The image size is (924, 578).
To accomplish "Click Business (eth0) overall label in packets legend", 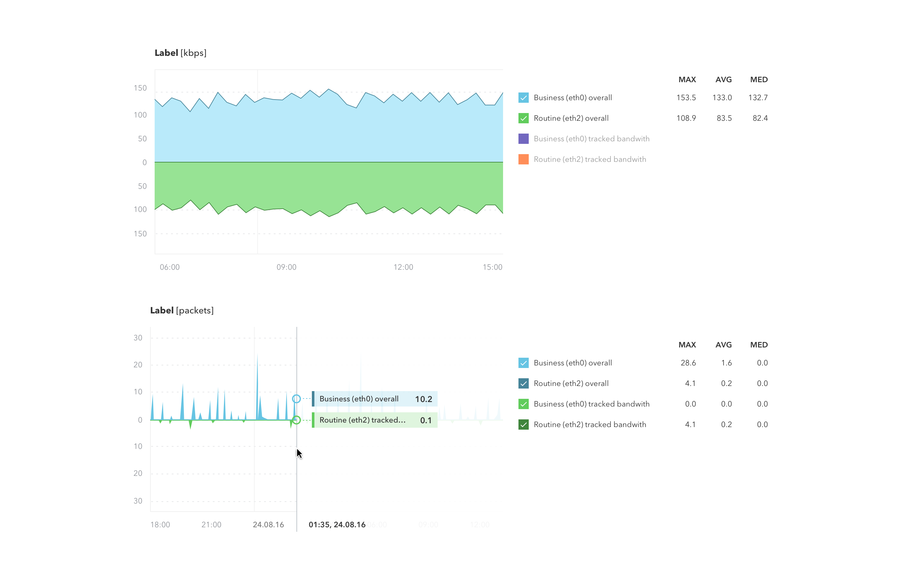I will pos(573,363).
